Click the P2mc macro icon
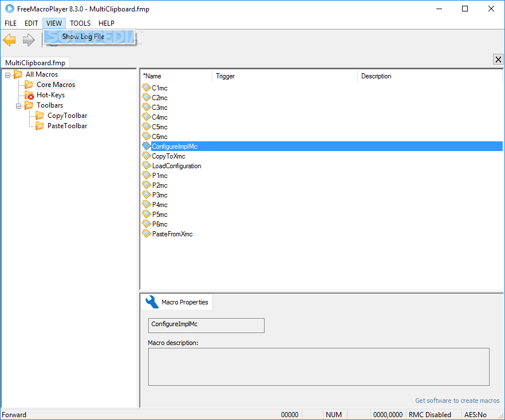Viewport: 505px width, 420px height. click(x=147, y=185)
